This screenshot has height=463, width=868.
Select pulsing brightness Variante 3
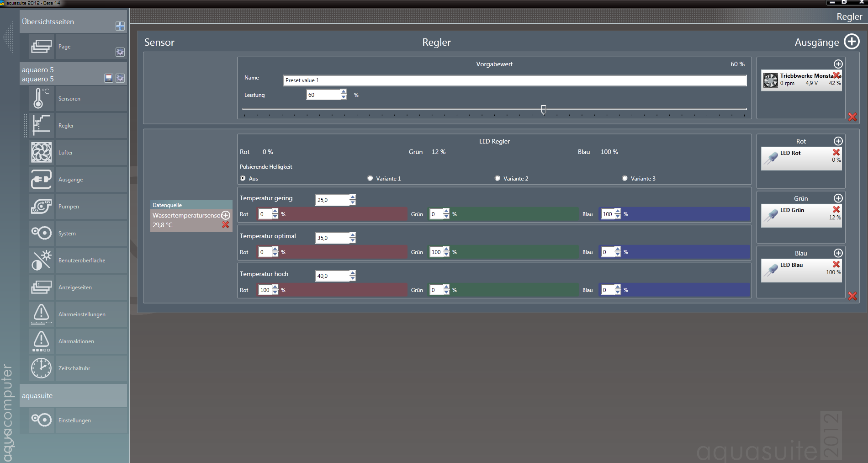tap(625, 178)
